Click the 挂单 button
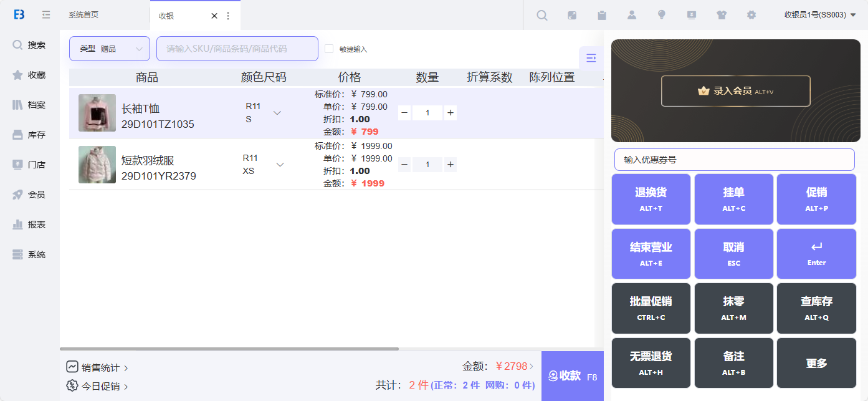The image size is (868, 401). [x=733, y=199]
